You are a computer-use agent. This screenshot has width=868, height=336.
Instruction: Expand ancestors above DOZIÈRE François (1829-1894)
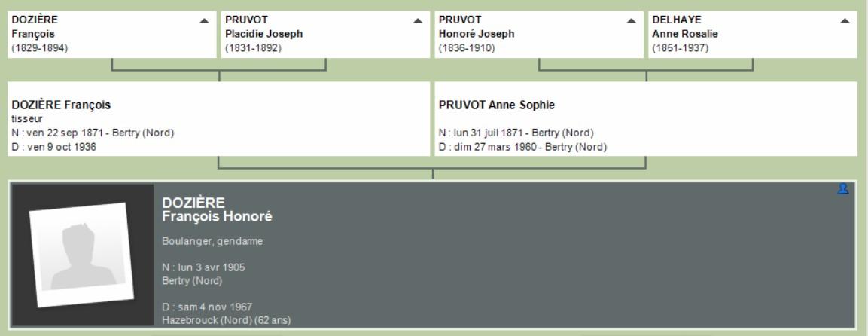pyautogui.click(x=204, y=21)
